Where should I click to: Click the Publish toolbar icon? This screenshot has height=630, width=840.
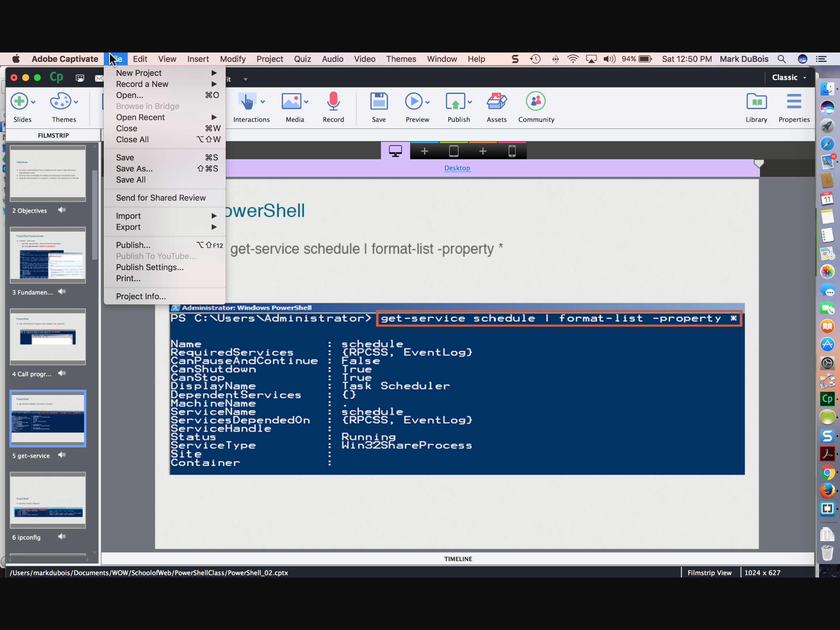point(456,101)
